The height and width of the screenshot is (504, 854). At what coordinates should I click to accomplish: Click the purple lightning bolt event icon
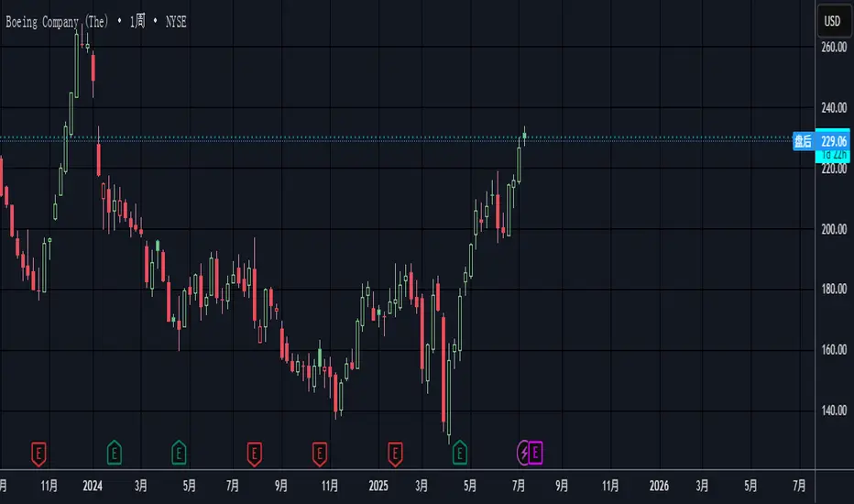(524, 451)
